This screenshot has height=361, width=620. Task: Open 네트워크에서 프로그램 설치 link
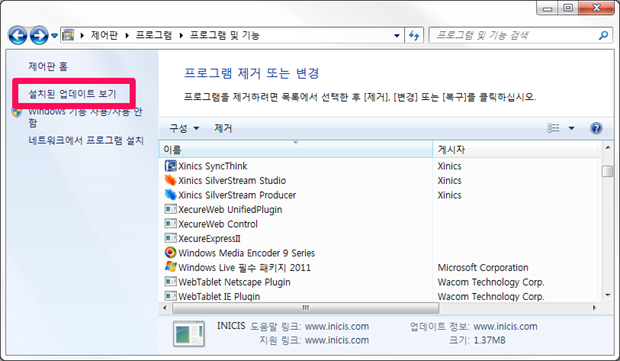coord(86,140)
